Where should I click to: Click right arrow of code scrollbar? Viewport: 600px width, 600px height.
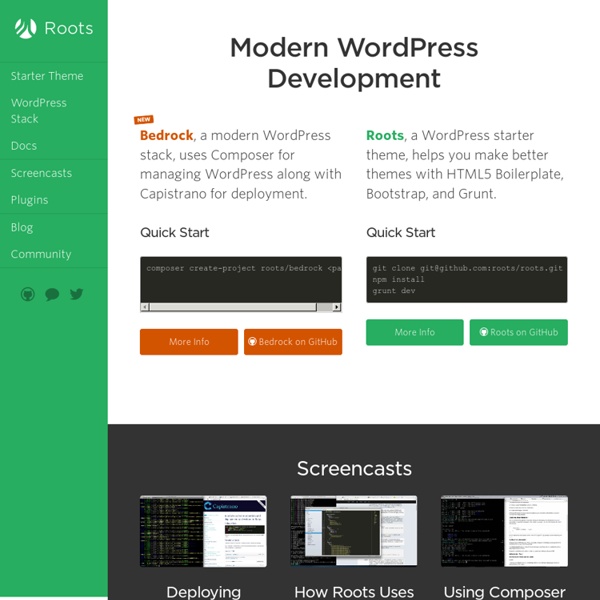[337, 307]
